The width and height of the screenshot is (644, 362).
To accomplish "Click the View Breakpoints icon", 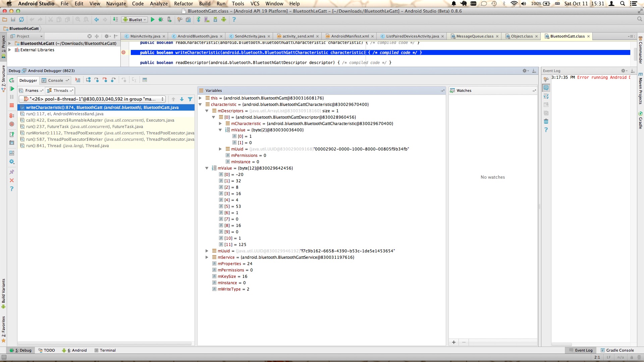I will point(12,116).
